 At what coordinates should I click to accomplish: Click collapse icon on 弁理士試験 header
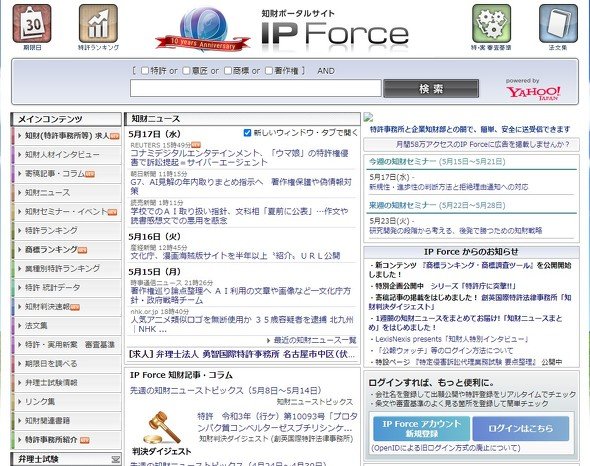click(116, 459)
